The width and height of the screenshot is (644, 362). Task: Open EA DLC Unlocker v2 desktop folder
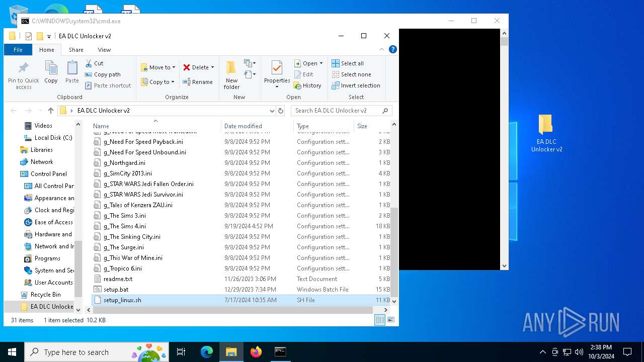[546, 133]
